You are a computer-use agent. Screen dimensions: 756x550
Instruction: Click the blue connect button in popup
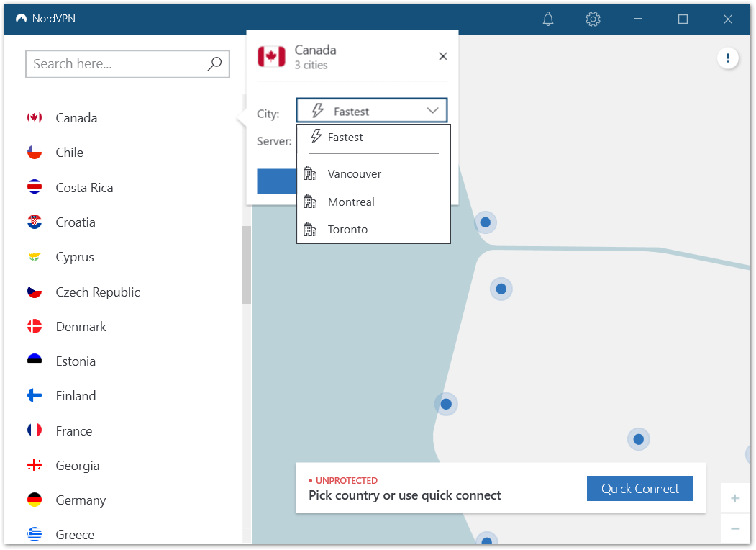pyautogui.click(x=277, y=181)
